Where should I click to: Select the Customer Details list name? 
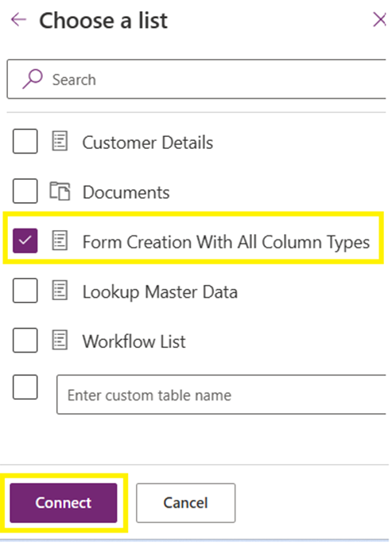tap(147, 142)
